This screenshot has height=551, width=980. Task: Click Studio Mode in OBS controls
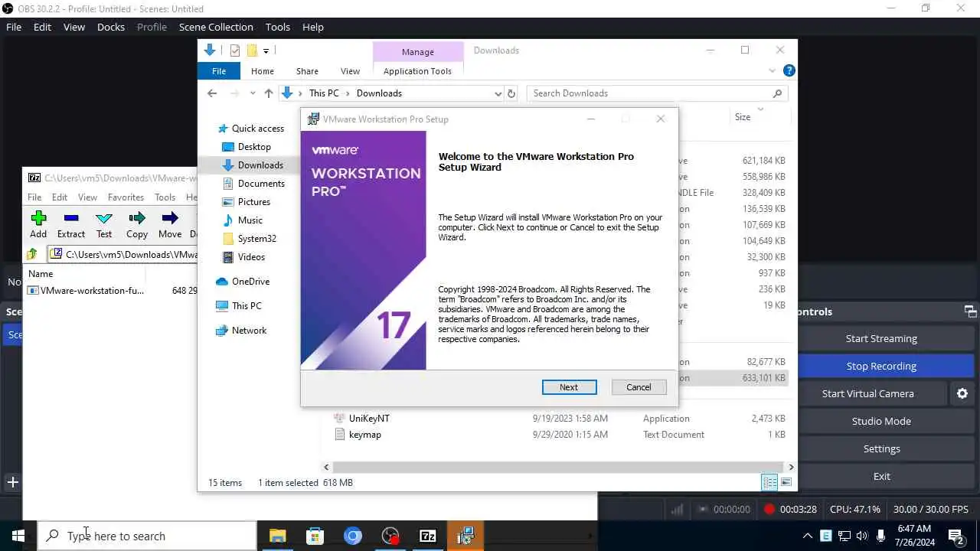(x=881, y=421)
